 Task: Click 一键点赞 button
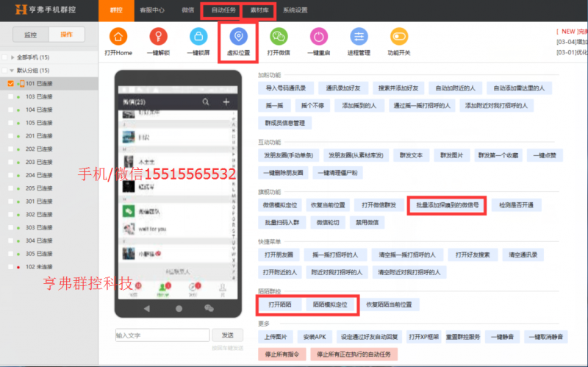[545, 155]
